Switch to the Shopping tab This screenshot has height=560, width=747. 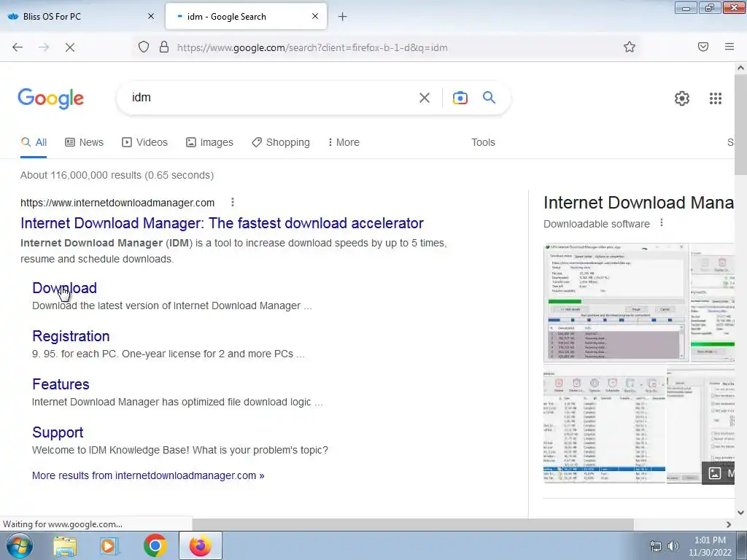(281, 142)
